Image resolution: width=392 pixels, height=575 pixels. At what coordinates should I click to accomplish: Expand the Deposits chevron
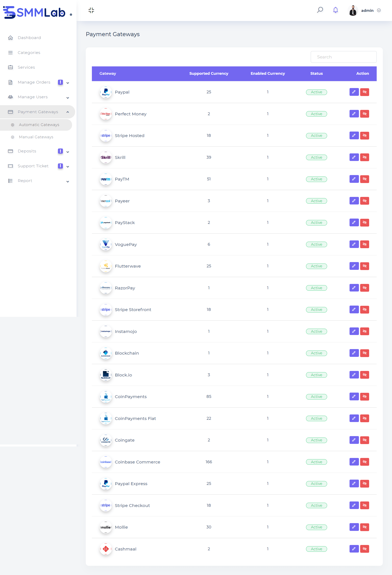(x=68, y=152)
